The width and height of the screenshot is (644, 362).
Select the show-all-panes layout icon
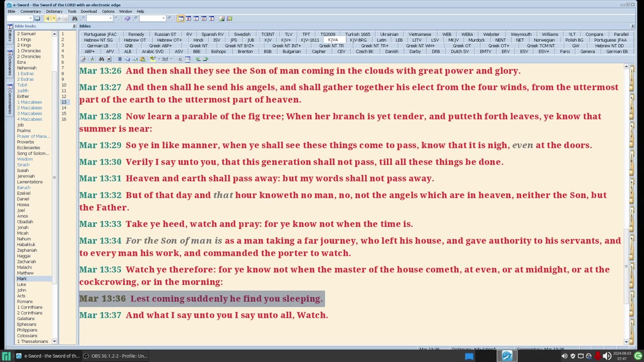click(181, 19)
